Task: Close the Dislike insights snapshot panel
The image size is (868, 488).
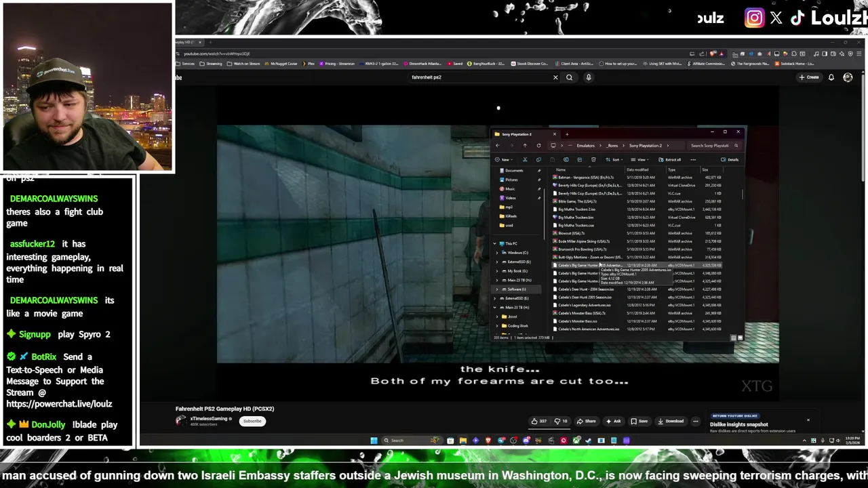Action: tap(808, 420)
